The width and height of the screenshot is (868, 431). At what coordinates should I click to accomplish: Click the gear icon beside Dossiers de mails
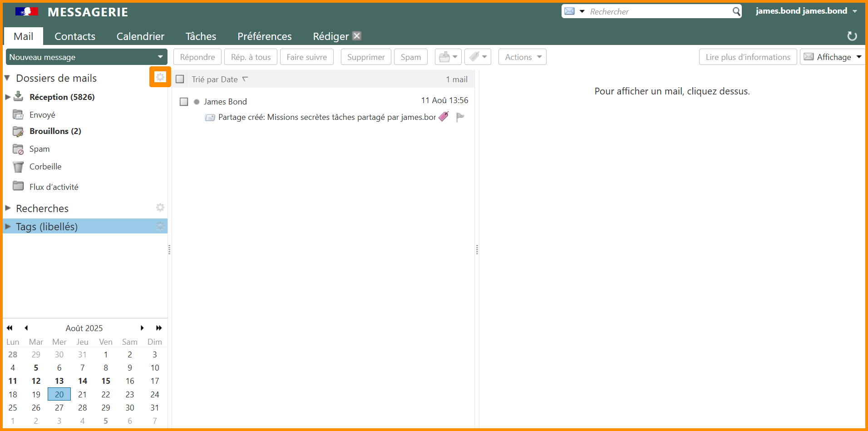160,77
